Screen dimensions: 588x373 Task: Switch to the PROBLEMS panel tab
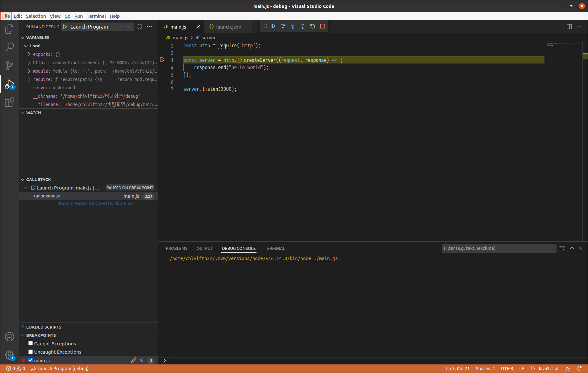click(177, 248)
